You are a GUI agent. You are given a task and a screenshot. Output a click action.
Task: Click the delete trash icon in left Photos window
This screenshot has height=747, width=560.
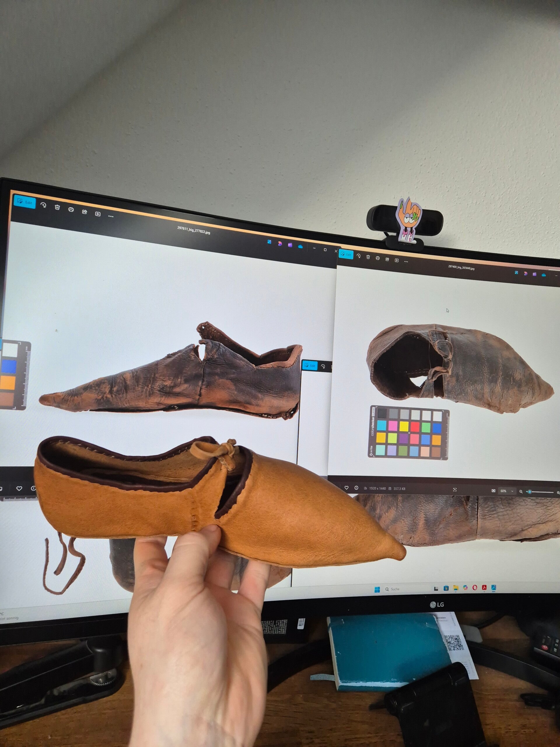(x=57, y=207)
